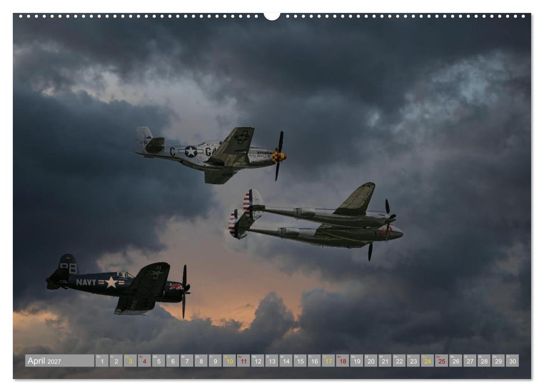
Task: Select red day 18 in the calendar strip
Action: point(343,361)
